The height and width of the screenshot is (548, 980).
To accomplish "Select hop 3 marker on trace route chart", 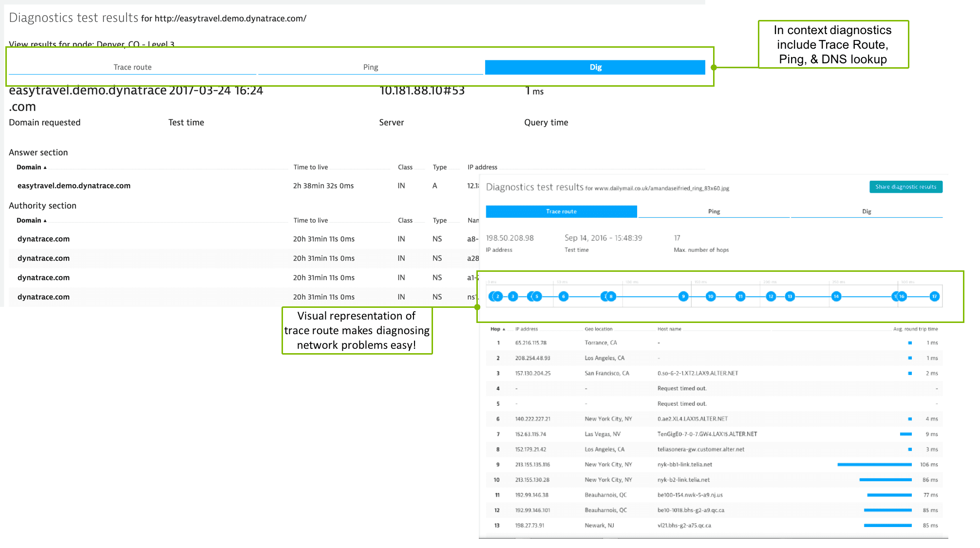I will click(513, 296).
